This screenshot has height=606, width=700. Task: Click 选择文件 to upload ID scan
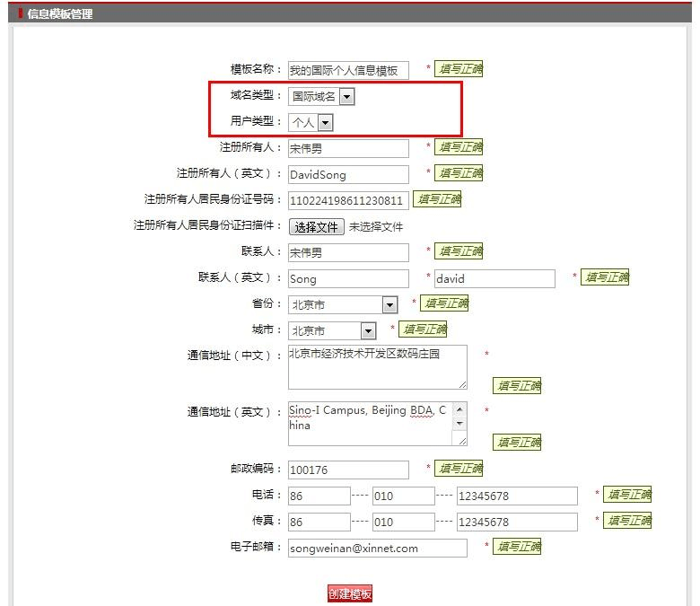[316, 227]
